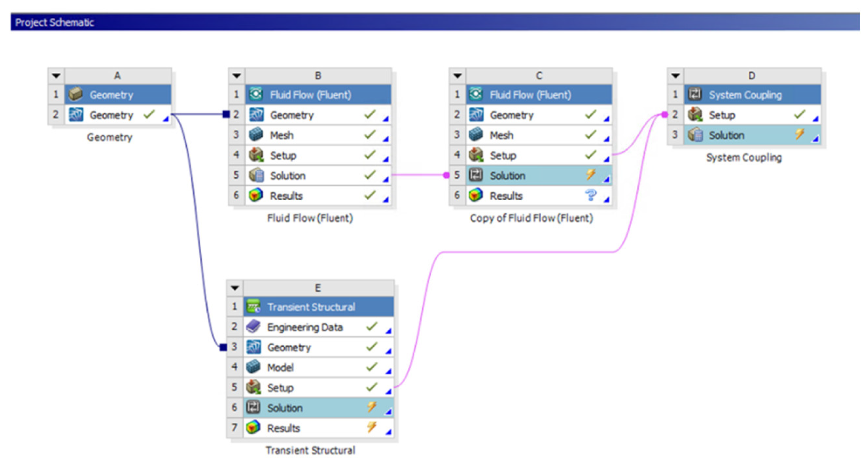Click the Setup icon in cell C4
The image size is (868, 474).
pyautogui.click(x=476, y=155)
